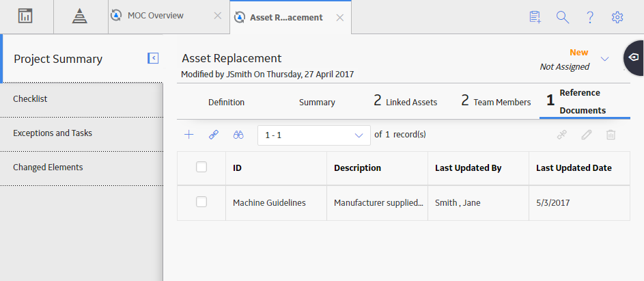Switch to the Linked Assets tab
Viewport: 644px width, 281px height.
point(406,101)
